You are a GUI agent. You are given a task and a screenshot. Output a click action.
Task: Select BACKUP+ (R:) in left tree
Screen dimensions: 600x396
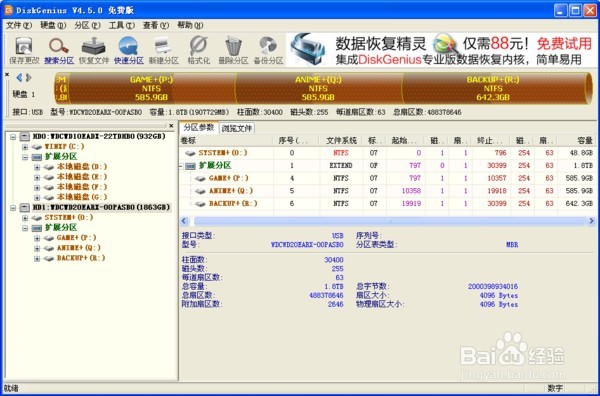coord(81,258)
